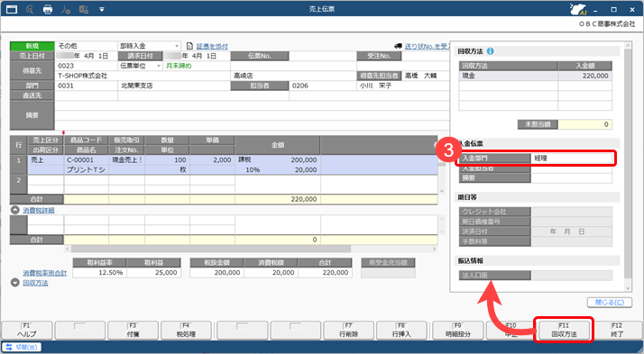Open the 即時入金 dropdown

pos(177,46)
